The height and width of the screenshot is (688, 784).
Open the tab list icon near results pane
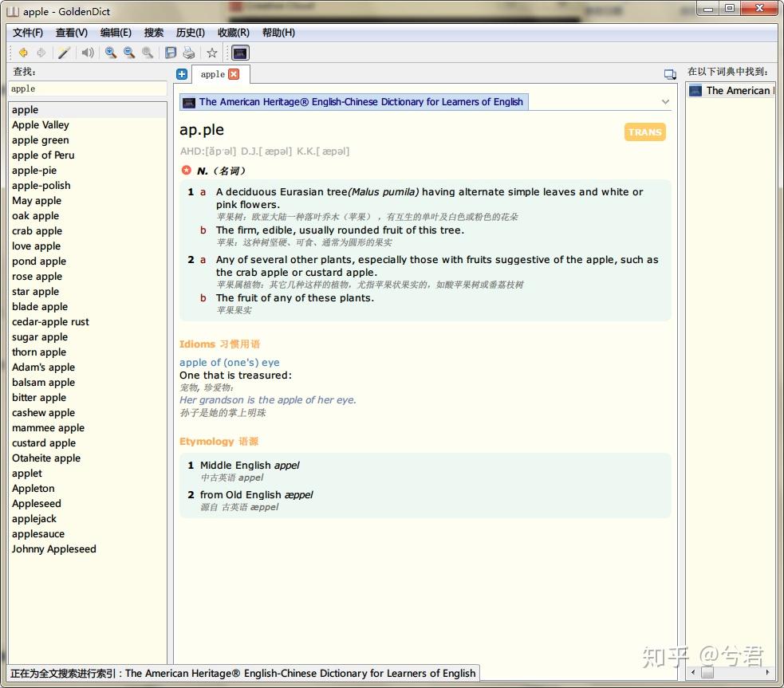[670, 74]
